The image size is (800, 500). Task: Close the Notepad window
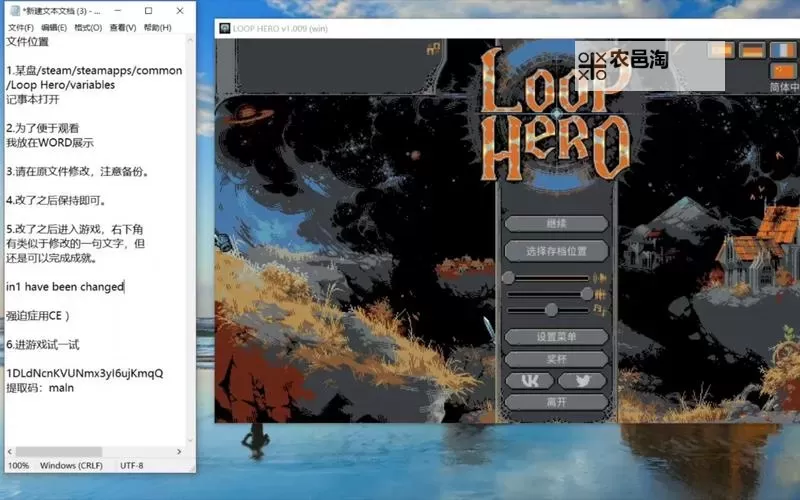tap(180, 11)
